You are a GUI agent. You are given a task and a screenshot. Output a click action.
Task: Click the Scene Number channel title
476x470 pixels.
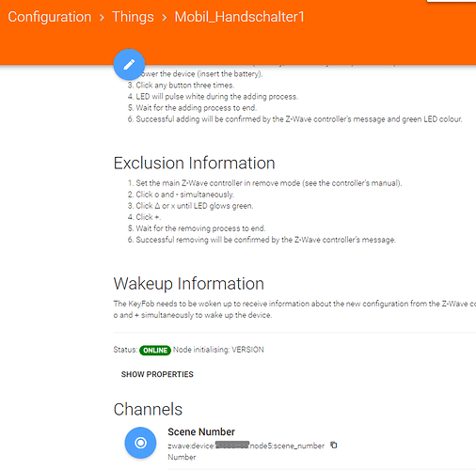(x=201, y=431)
